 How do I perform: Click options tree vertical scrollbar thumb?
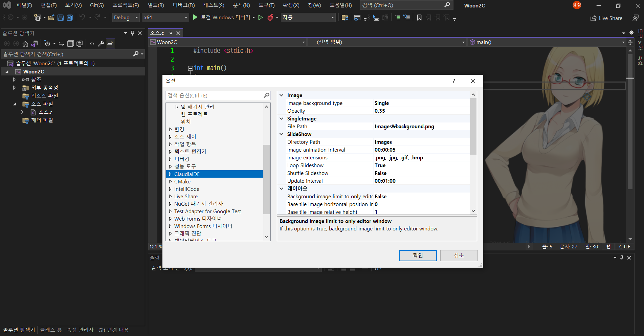point(266,179)
